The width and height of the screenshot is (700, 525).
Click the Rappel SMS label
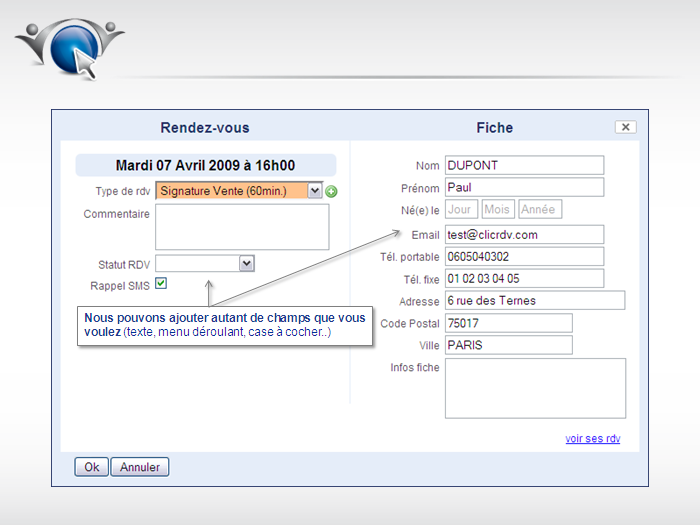click(120, 286)
